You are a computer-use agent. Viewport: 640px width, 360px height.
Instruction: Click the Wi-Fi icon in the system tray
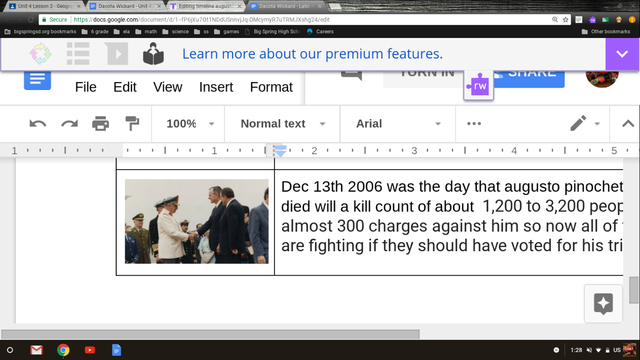coord(598,350)
